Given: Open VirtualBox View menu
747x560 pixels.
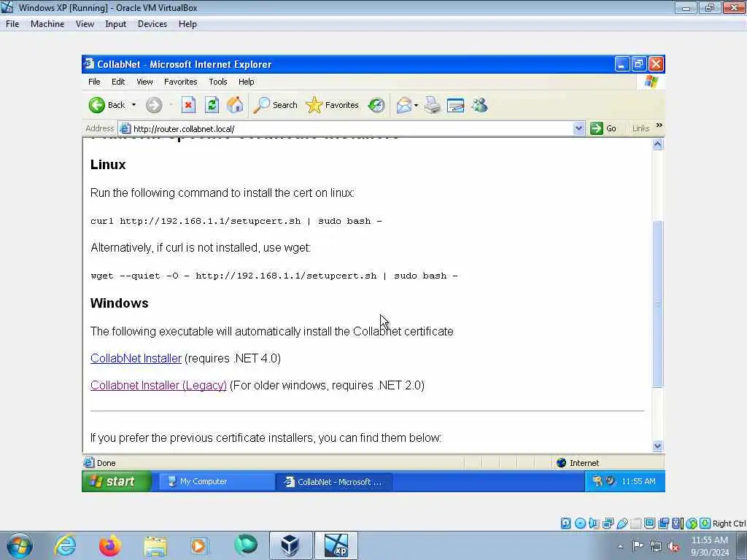Looking at the screenshot, I should coord(85,24).
